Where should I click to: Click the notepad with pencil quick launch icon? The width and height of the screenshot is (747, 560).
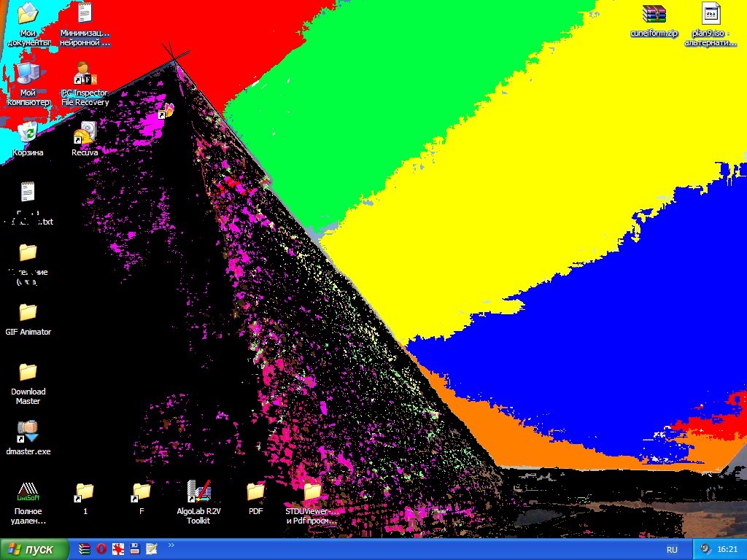(152, 548)
